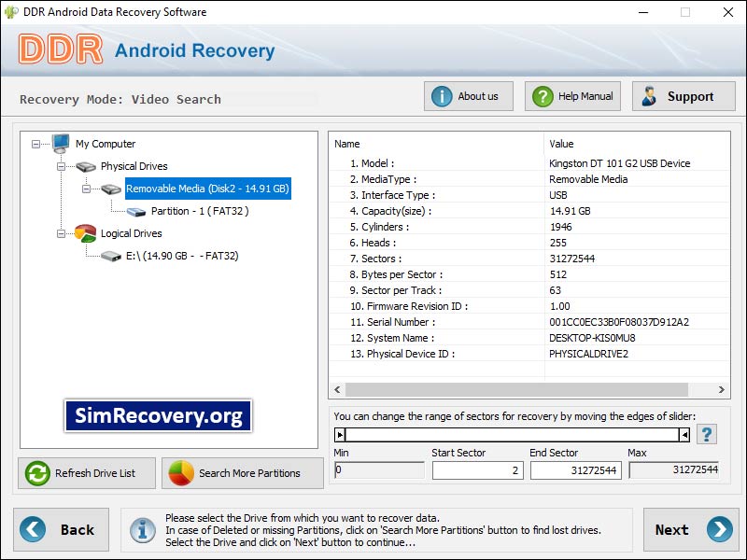Select the E:\ (14.90 GB - FAT32) drive
This screenshot has width=747, height=560.
point(182,256)
